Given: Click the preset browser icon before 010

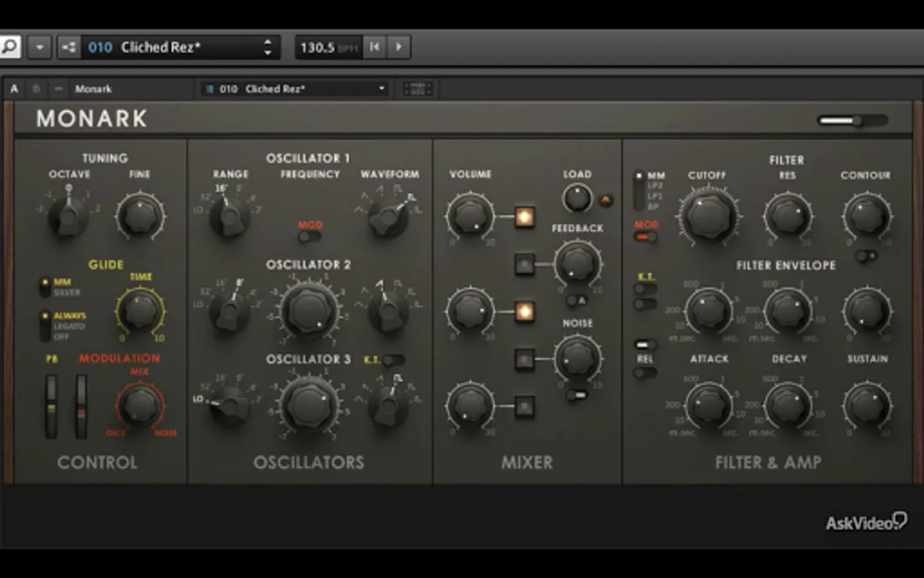Looking at the screenshot, I should 69,47.
